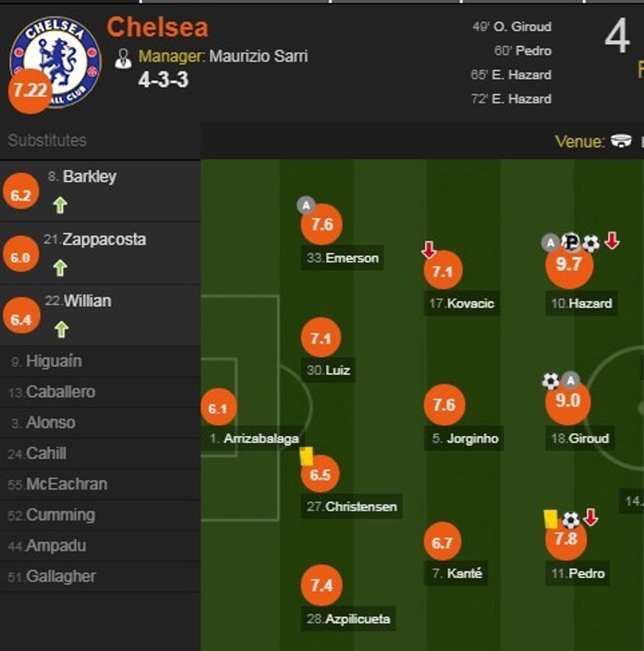
Task: Click the penalty icon above Hazard
Action: [571, 243]
